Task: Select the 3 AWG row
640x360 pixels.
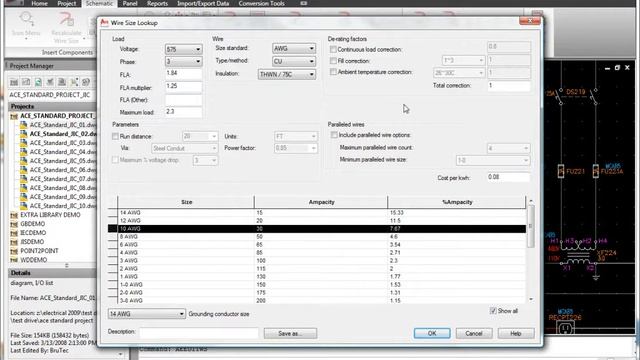Action: coord(317,260)
